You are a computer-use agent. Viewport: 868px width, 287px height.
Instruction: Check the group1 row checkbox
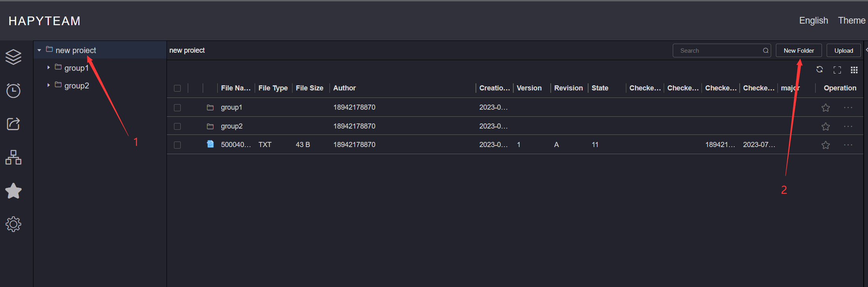tap(177, 108)
